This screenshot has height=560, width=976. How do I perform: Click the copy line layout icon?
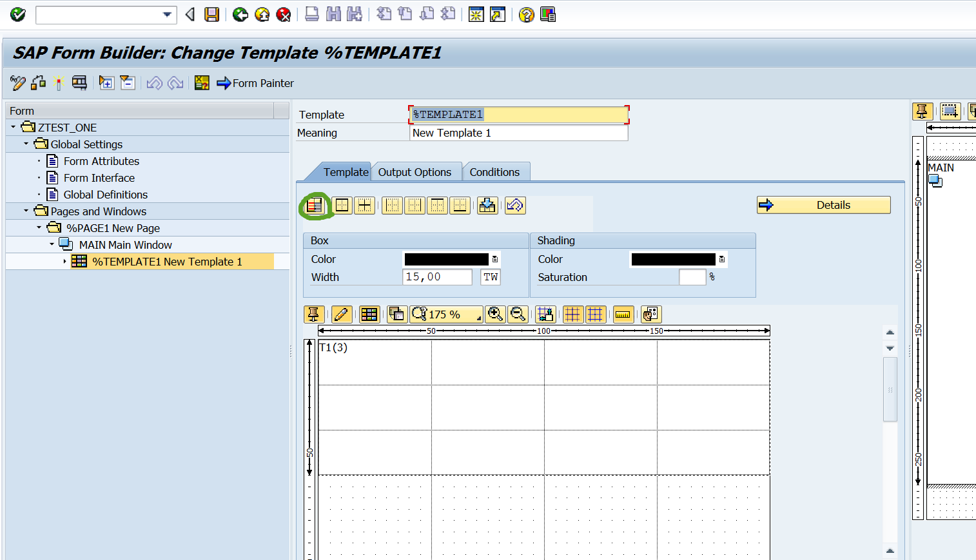[x=396, y=314]
